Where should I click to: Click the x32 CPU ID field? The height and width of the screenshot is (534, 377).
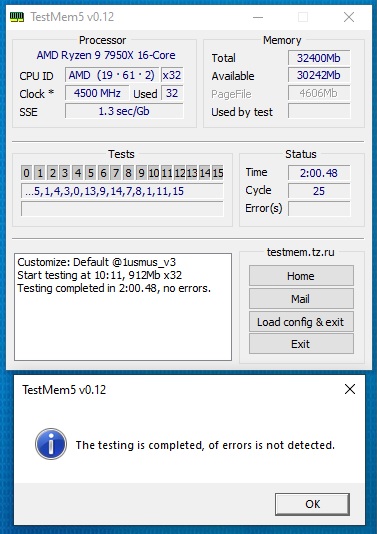coord(172,75)
